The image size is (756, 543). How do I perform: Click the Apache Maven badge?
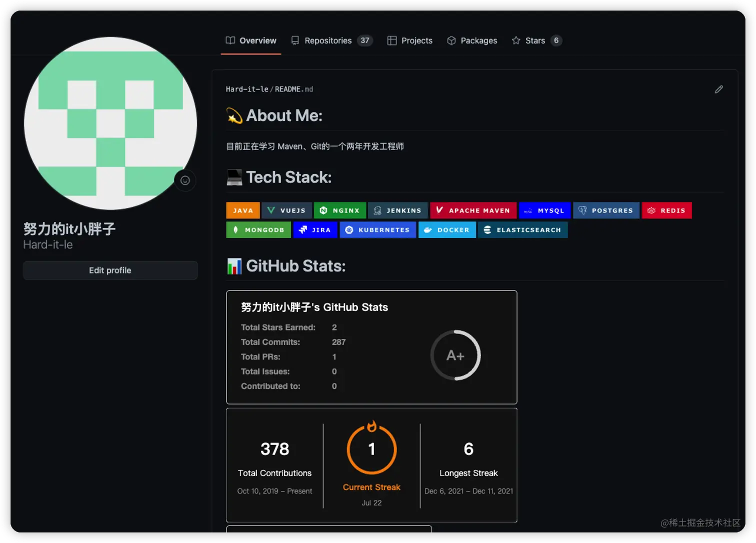pyautogui.click(x=473, y=210)
